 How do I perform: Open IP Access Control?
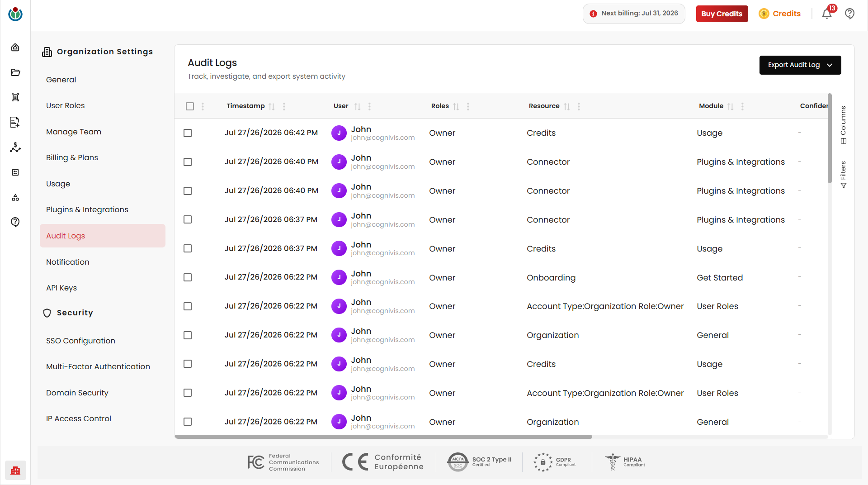tap(79, 418)
